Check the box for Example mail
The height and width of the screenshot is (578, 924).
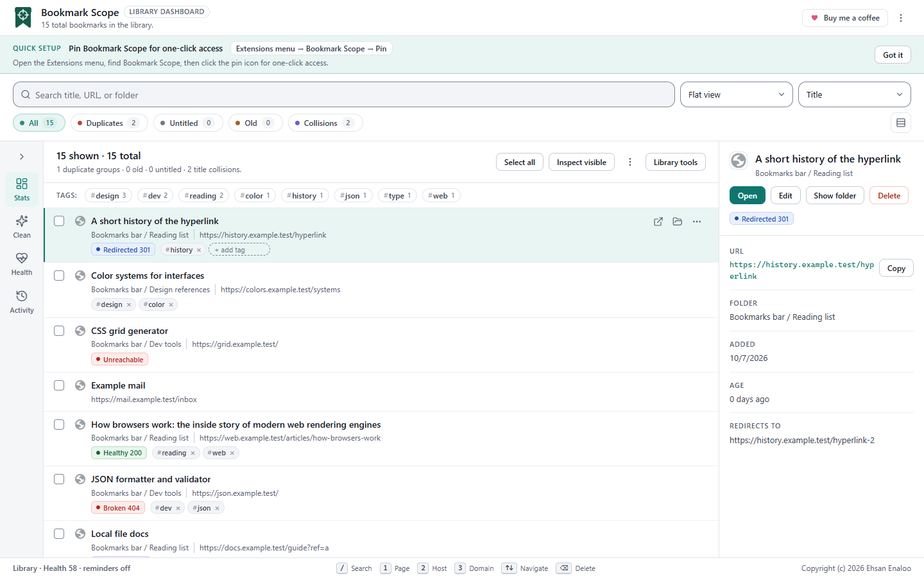coord(59,385)
